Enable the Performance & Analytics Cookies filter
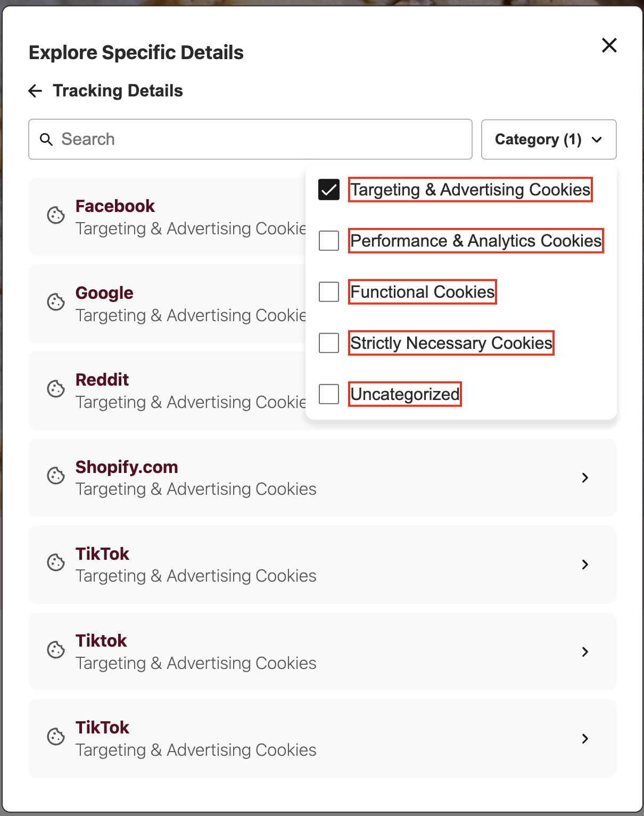 (x=328, y=241)
